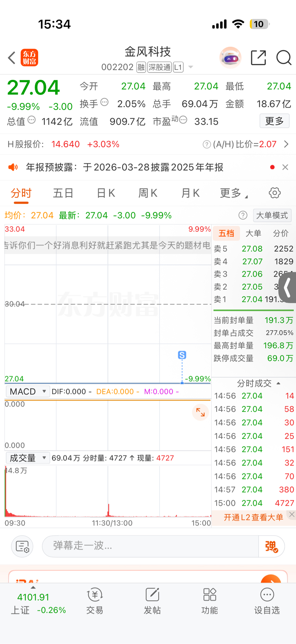This screenshot has height=644, width=296.
Task: Open the 交易 trade icon
Action: [x=95, y=601]
